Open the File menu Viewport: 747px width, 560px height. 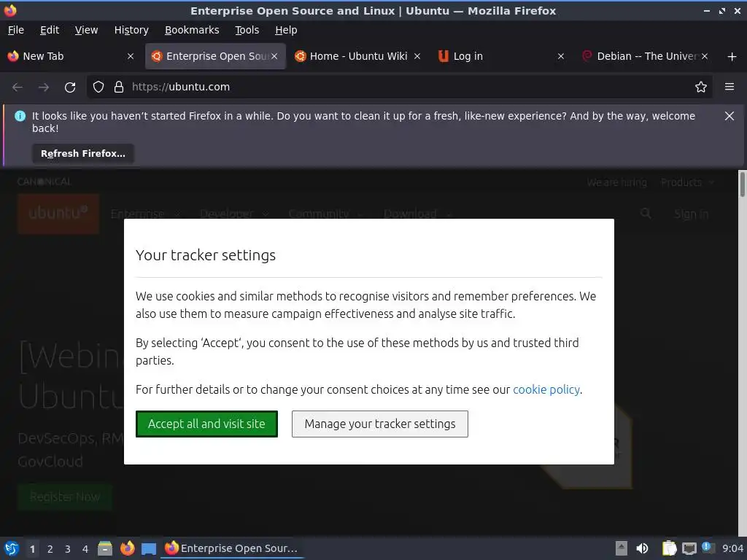click(x=16, y=30)
